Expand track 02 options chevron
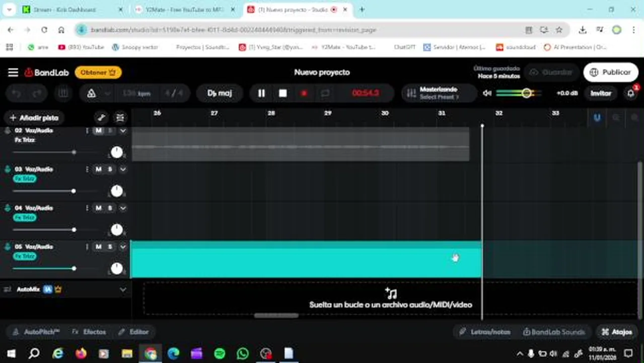This screenshot has height=363, width=644. pos(122,131)
